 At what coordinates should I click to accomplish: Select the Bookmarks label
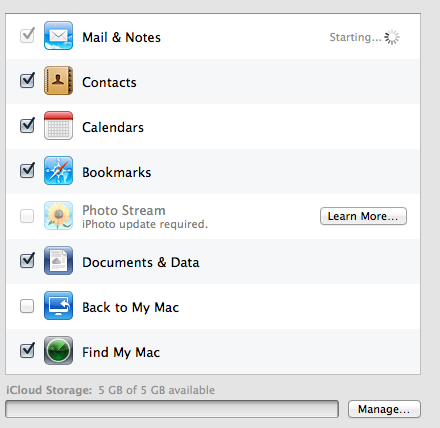(117, 172)
